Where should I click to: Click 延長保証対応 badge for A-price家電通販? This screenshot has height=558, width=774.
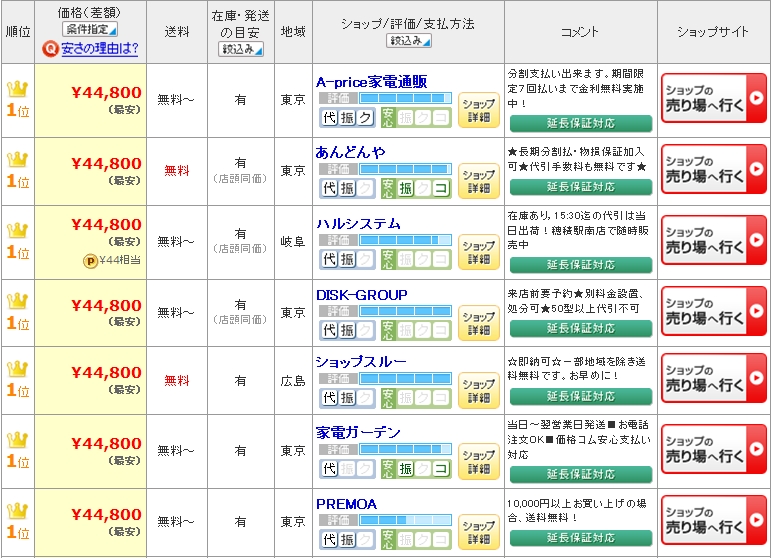pos(580,123)
